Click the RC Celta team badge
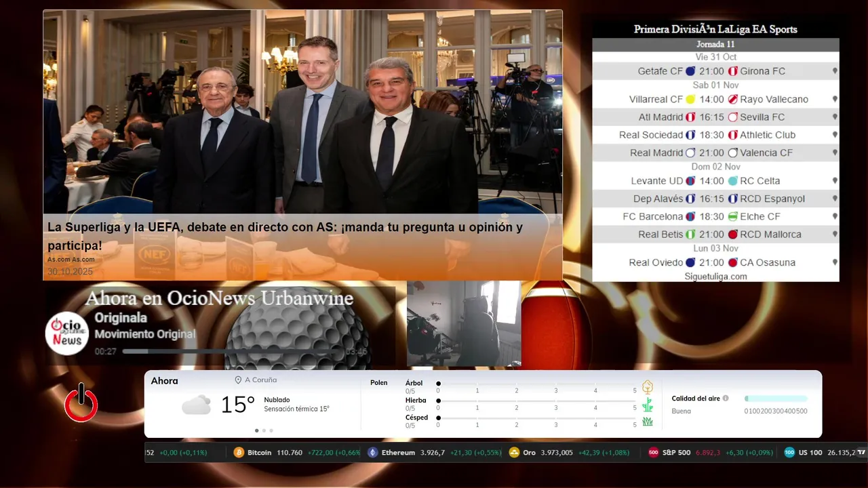This screenshot has height=488, width=868. tap(733, 181)
